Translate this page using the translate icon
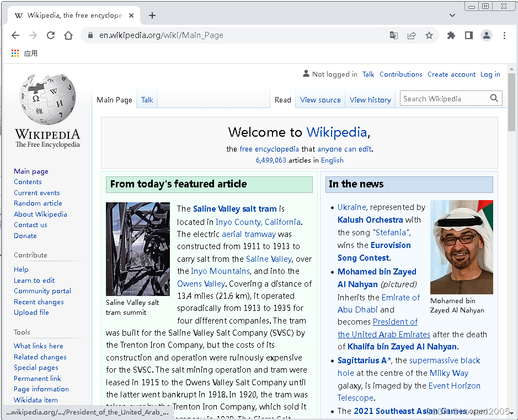The height and width of the screenshot is (420, 518). tap(394, 35)
